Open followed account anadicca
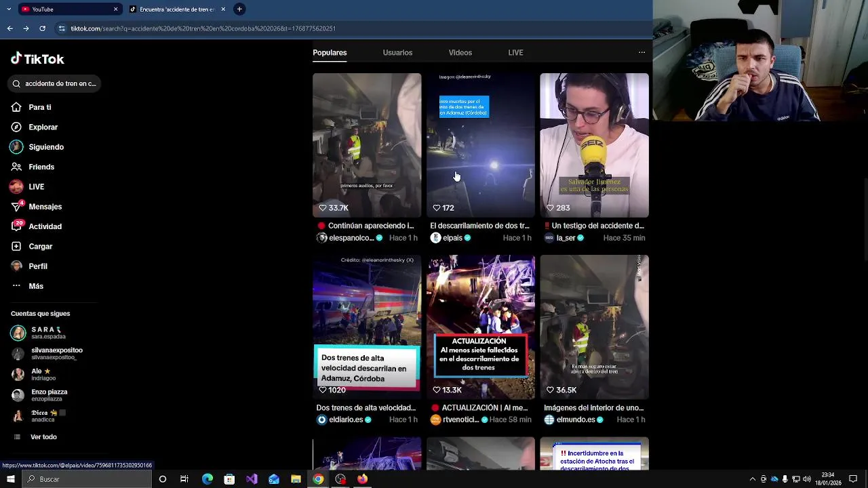The image size is (868, 488). coord(37,415)
